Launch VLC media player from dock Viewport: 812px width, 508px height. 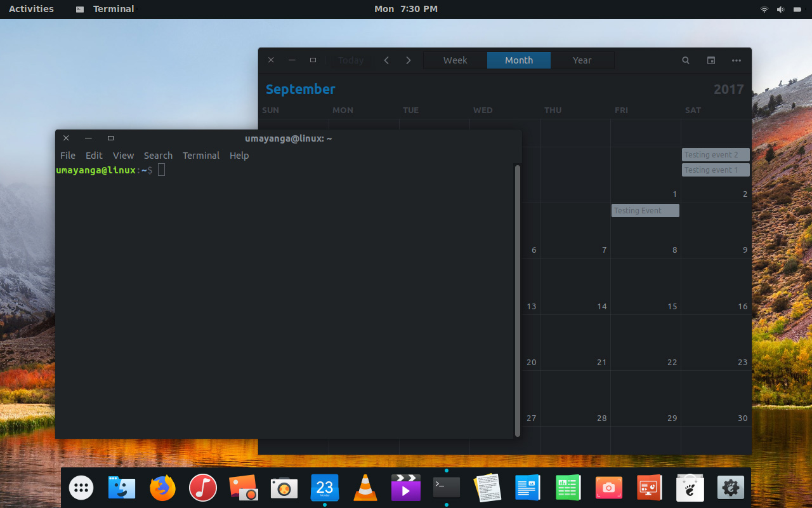tap(365, 488)
